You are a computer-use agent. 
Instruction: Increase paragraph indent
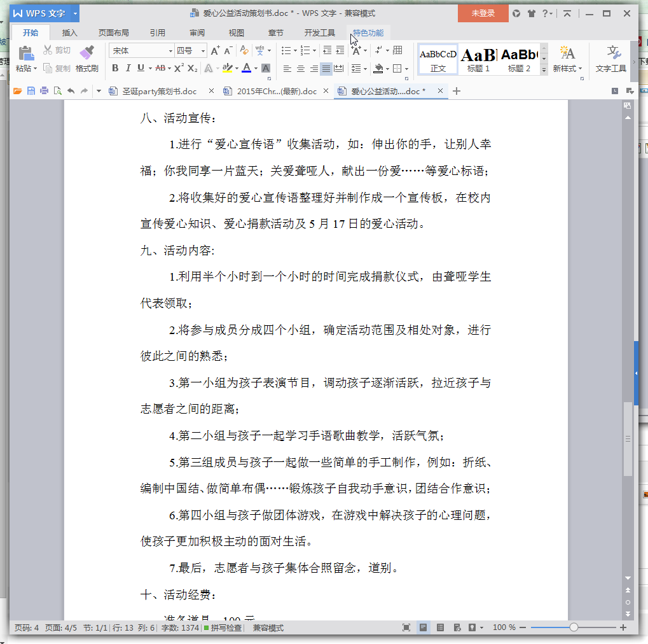(x=340, y=50)
